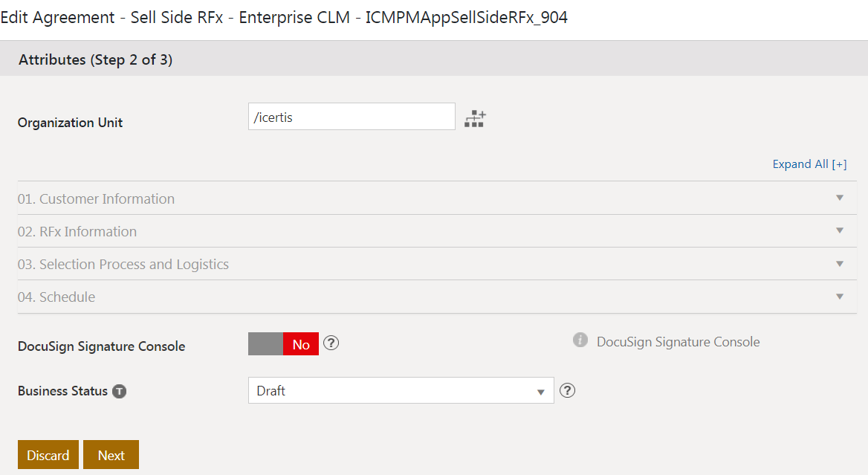Open the 02. RFx Information section
Image resolution: width=868 pixels, height=475 pixels.
click(77, 231)
